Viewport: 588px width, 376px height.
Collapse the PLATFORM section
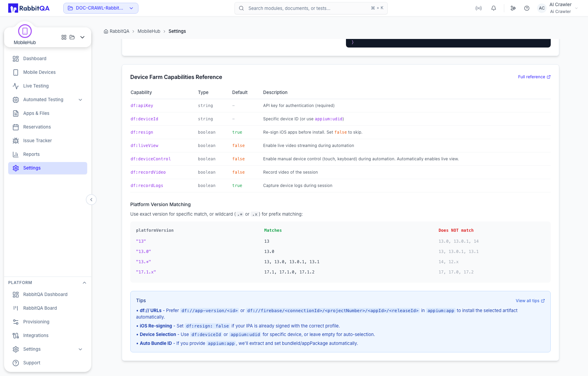click(84, 283)
